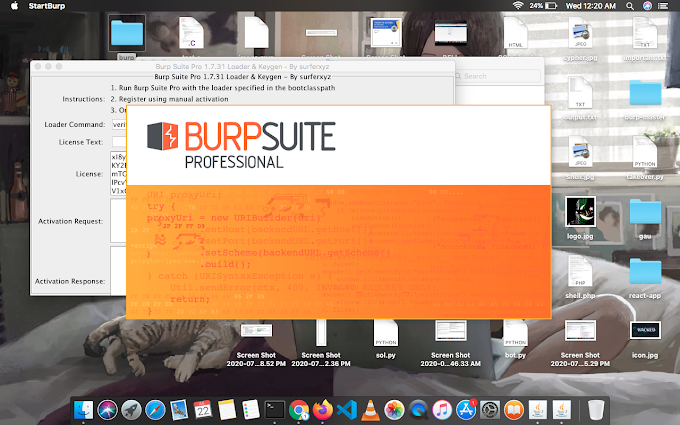Click into the License text area

[x=118, y=173]
